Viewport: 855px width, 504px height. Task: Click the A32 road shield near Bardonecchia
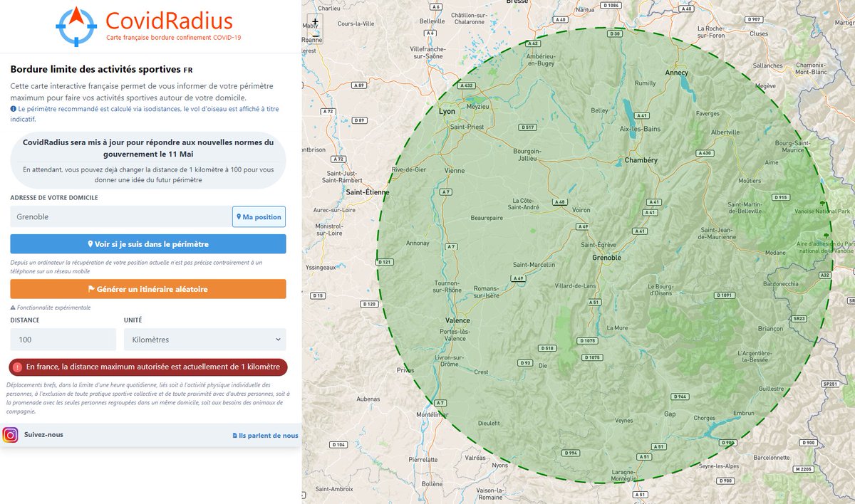pyautogui.click(x=825, y=275)
